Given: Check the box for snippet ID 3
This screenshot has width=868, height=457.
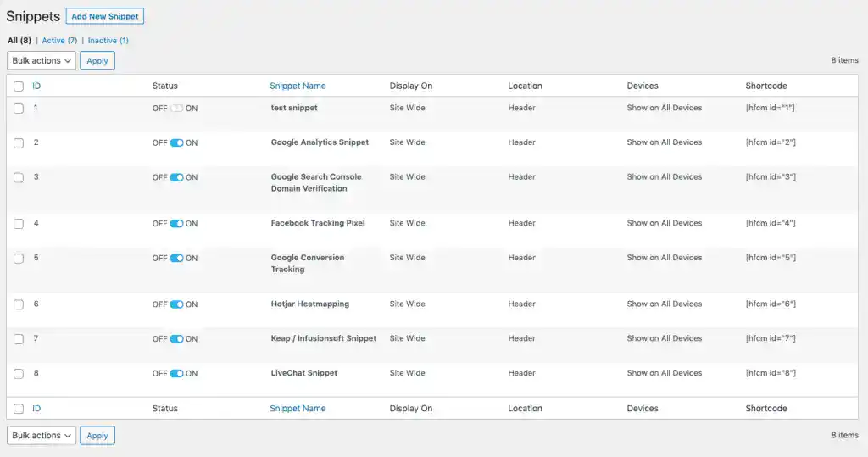Looking at the screenshot, I should click(x=19, y=177).
